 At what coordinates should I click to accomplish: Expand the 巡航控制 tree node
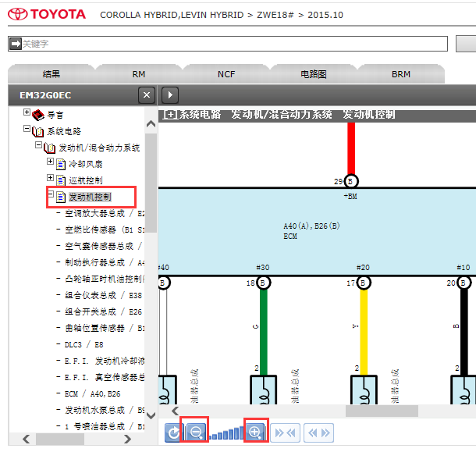coord(51,177)
